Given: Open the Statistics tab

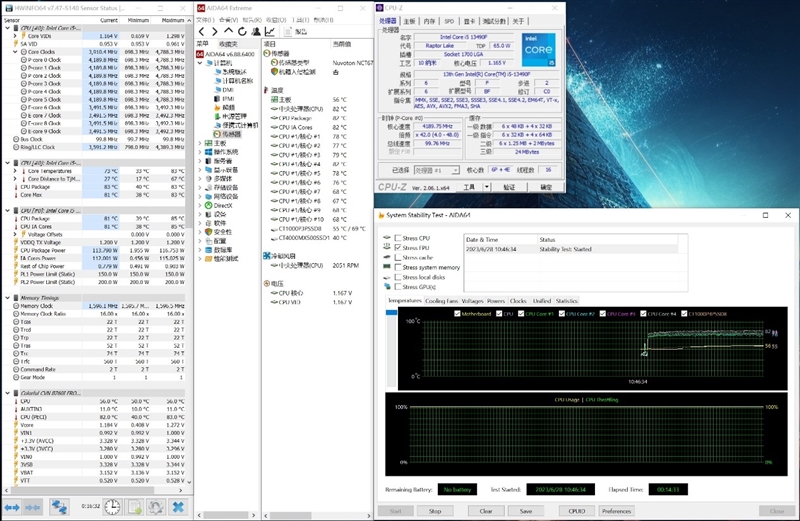Looking at the screenshot, I should pyautogui.click(x=566, y=300).
